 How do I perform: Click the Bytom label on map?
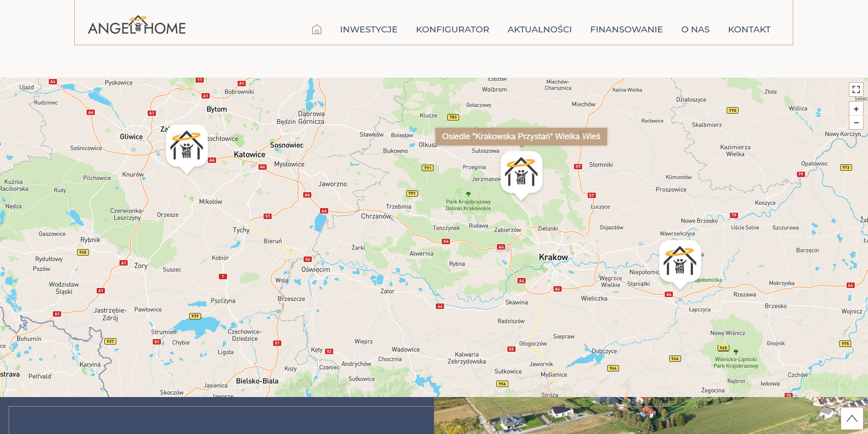tap(217, 110)
